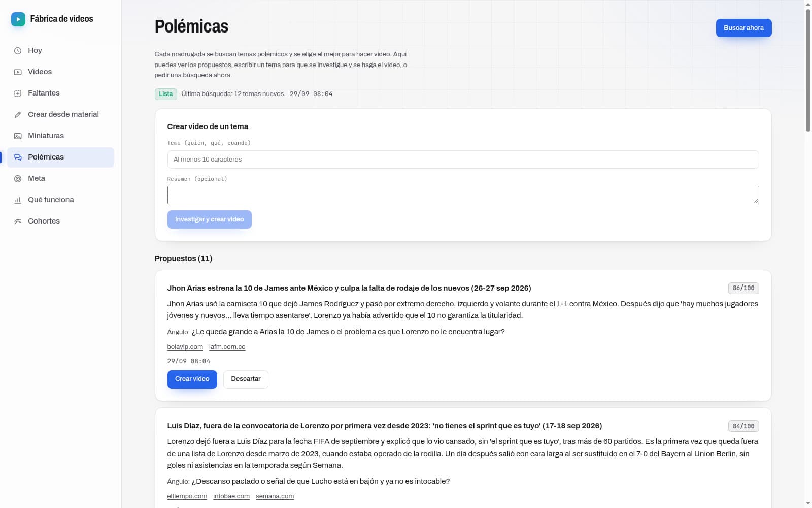Go to the Videos section
This screenshot has width=812, height=508.
coord(60,72)
